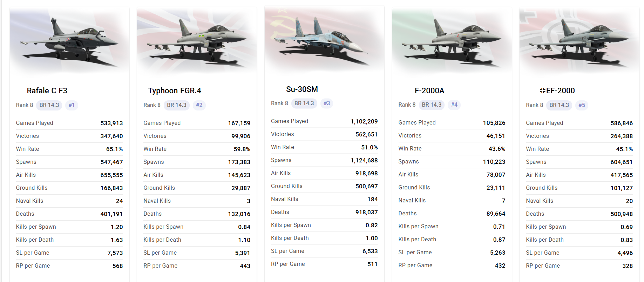The image size is (644, 282).
Task: Open the F-2000A vehicle name
Action: [x=429, y=90]
